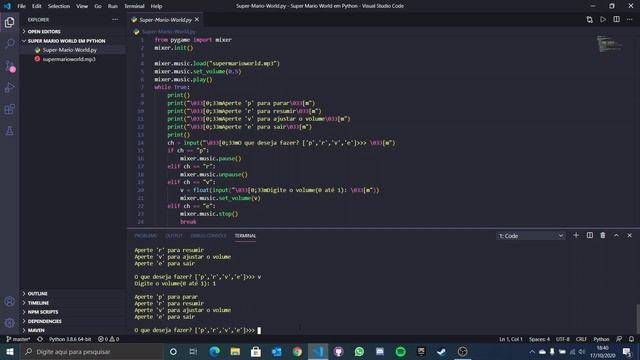Open the Edit menu
The image size is (640, 360).
click(37, 6)
